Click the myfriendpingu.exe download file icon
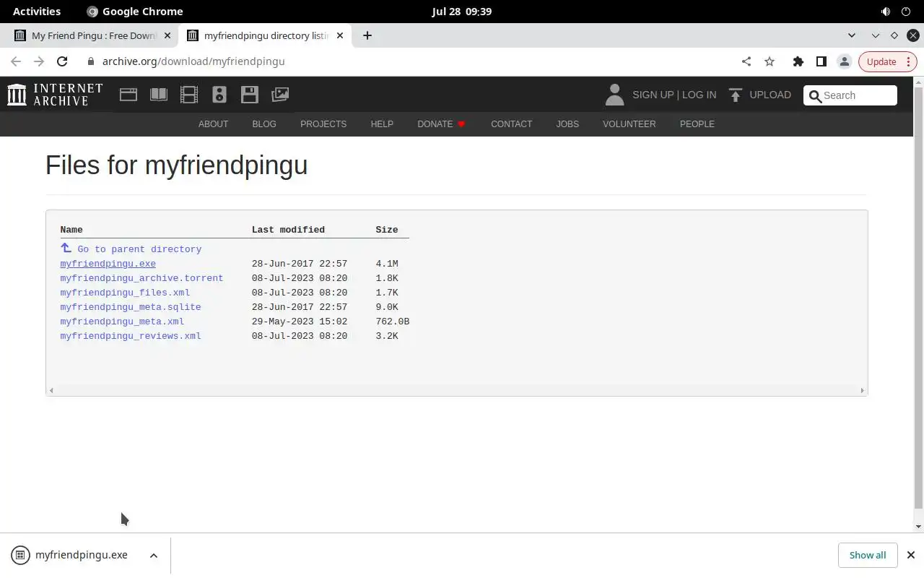924x578 pixels. pos(20,555)
